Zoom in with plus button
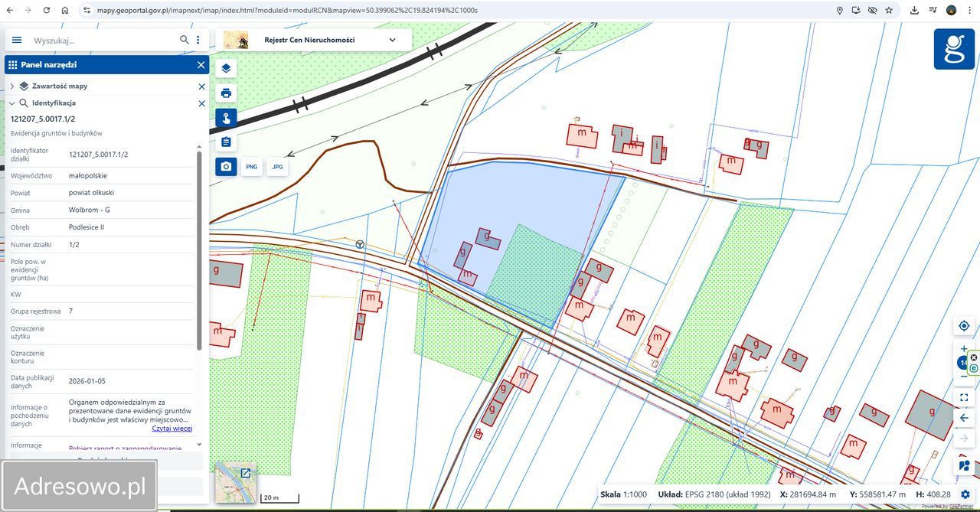980x512 pixels. [964, 349]
